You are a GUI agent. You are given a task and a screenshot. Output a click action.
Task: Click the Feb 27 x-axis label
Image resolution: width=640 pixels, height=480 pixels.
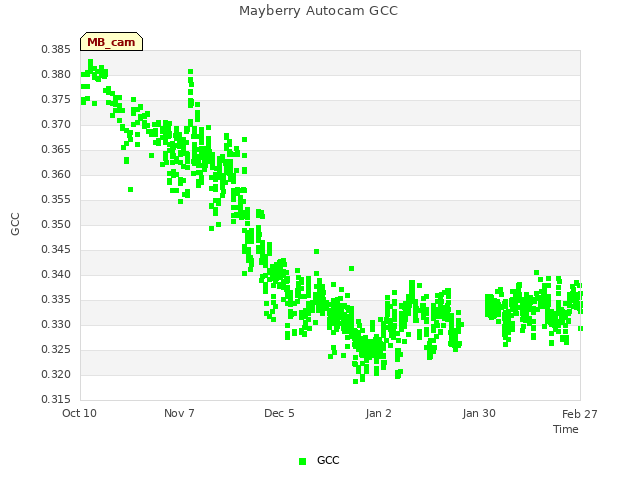(x=580, y=414)
